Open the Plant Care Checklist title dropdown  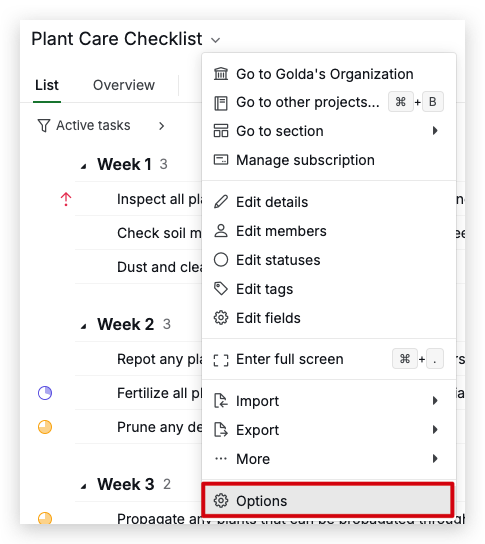click(215, 40)
